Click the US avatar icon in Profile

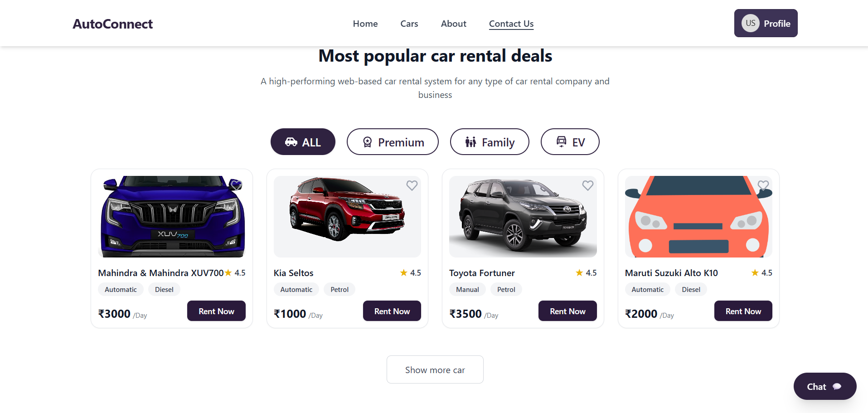click(x=750, y=23)
